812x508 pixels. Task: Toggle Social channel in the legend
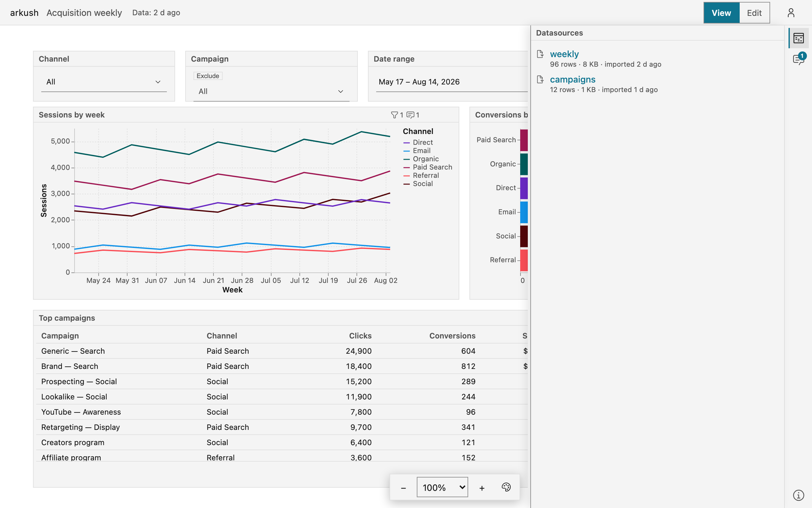418,184
